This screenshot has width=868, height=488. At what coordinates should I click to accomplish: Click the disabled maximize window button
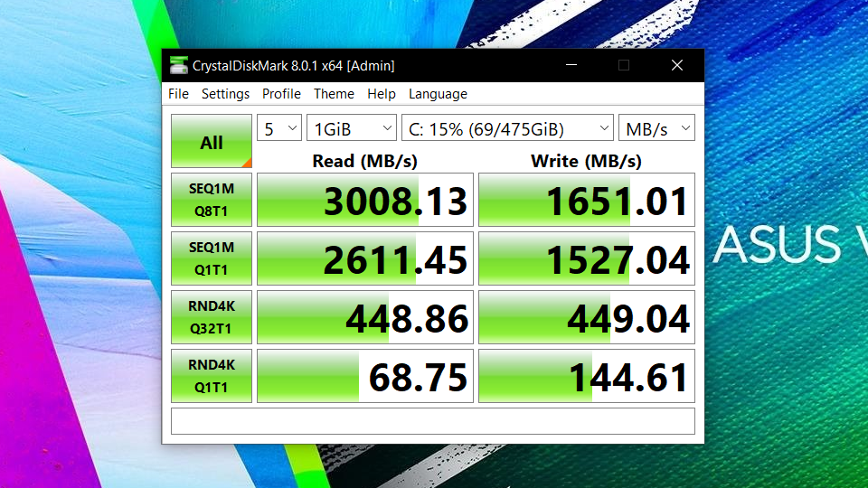pos(624,65)
